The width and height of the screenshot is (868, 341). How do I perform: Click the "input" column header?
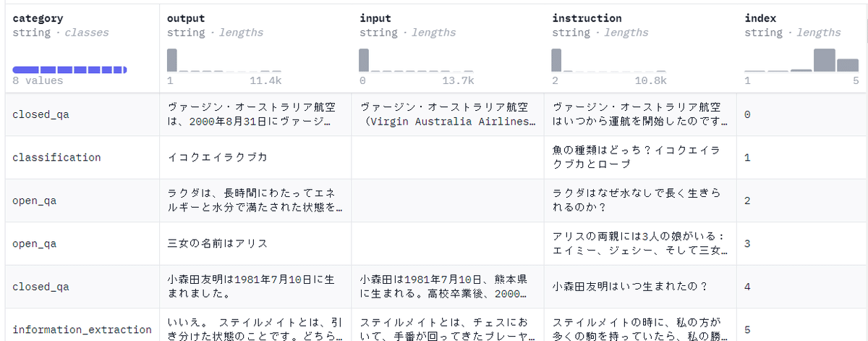pyautogui.click(x=375, y=18)
